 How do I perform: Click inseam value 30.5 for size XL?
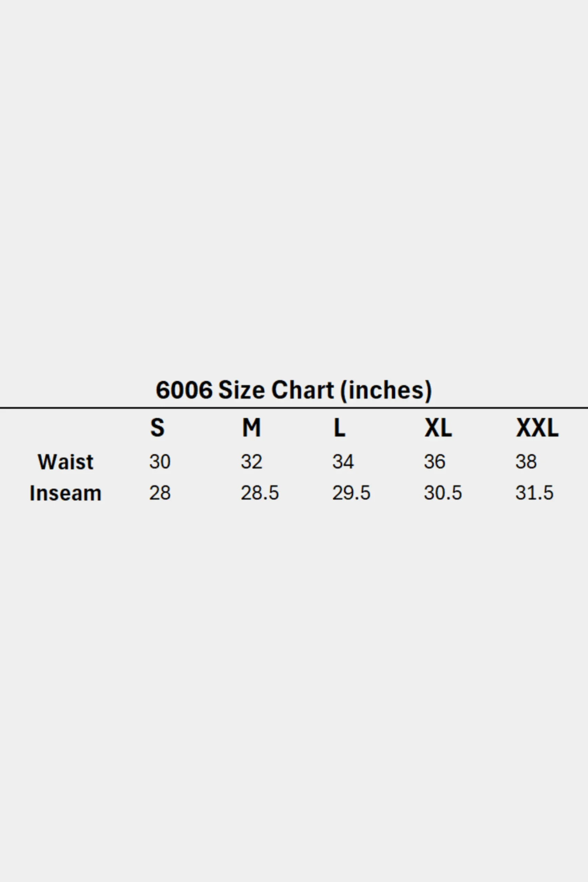443,493
